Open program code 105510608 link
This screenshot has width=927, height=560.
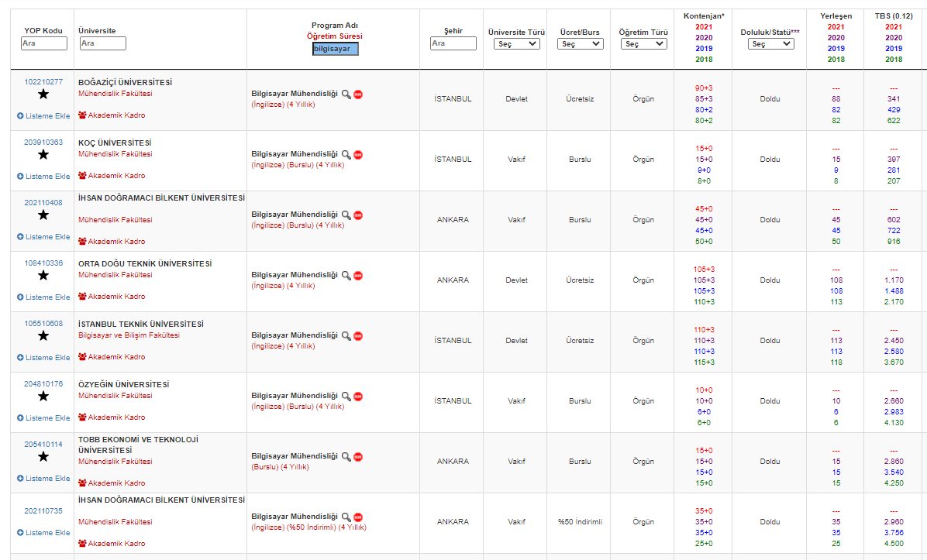pyautogui.click(x=43, y=323)
